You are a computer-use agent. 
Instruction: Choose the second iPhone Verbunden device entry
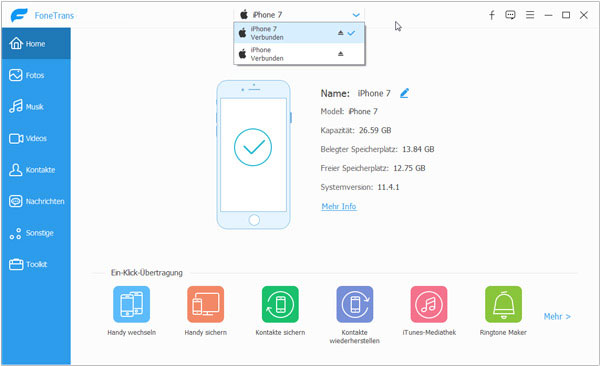click(299, 54)
